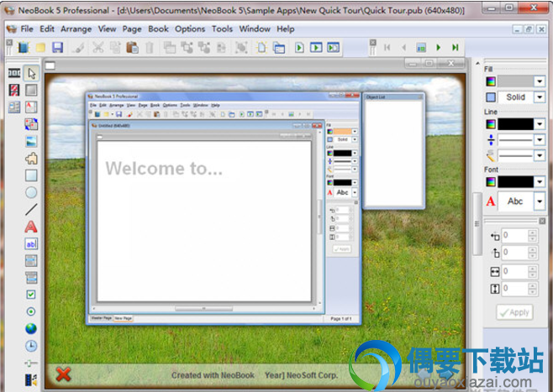Select the Text Entry field tool

click(31, 243)
